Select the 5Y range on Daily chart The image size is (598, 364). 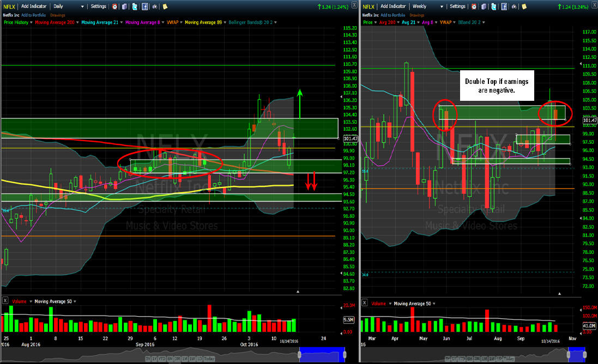[148, 359]
